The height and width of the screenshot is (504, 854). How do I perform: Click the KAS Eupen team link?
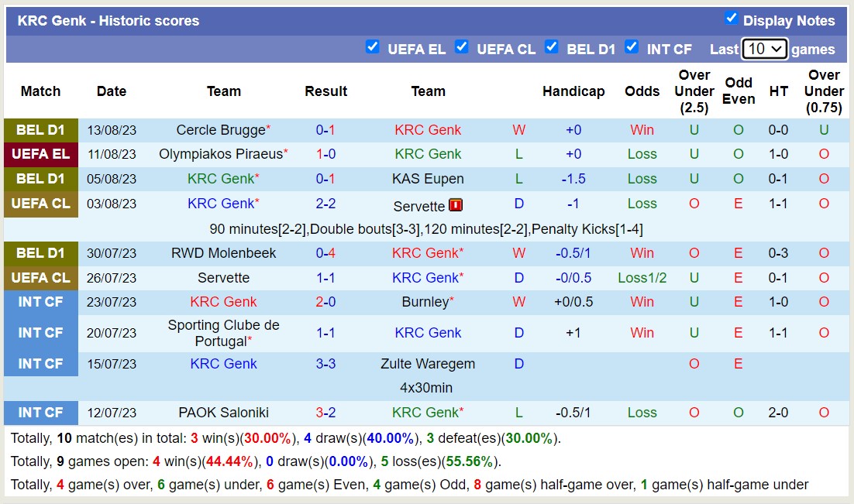coord(428,179)
